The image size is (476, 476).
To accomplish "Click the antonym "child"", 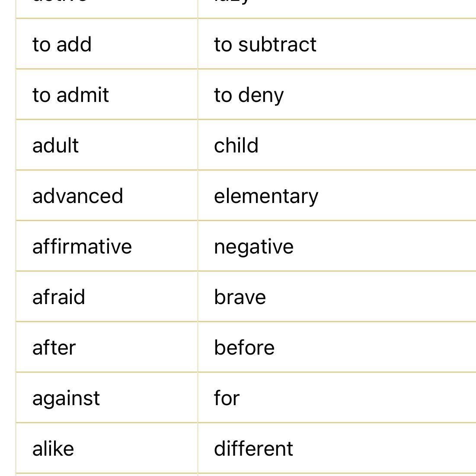I will tap(236, 146).
